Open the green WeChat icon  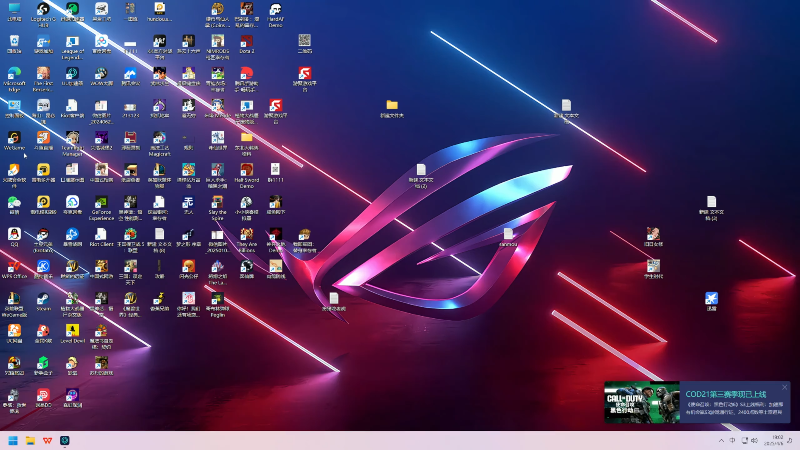point(14,205)
